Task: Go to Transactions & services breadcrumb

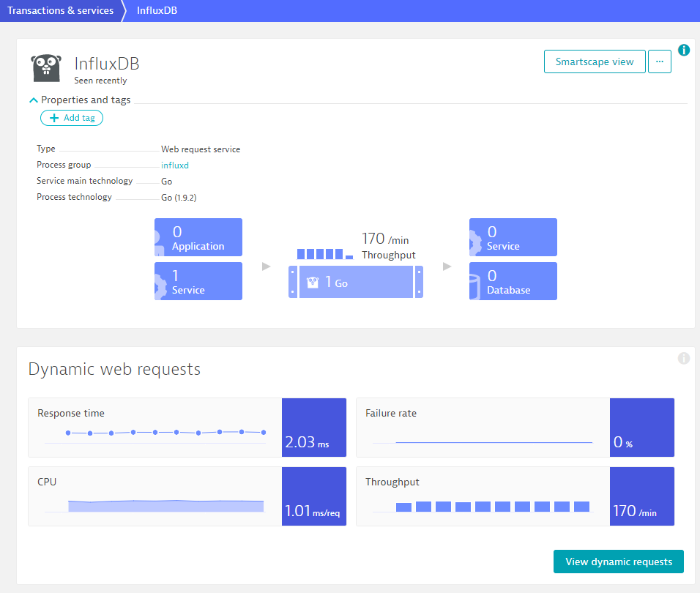Action: click(60, 11)
